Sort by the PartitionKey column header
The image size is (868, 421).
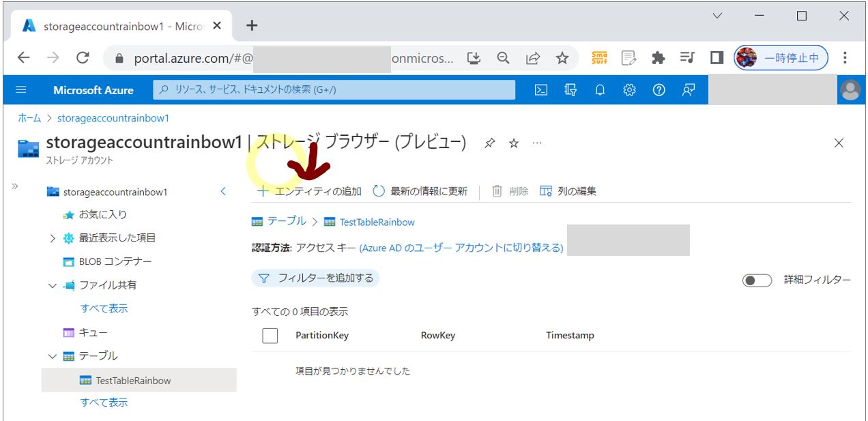[322, 336]
